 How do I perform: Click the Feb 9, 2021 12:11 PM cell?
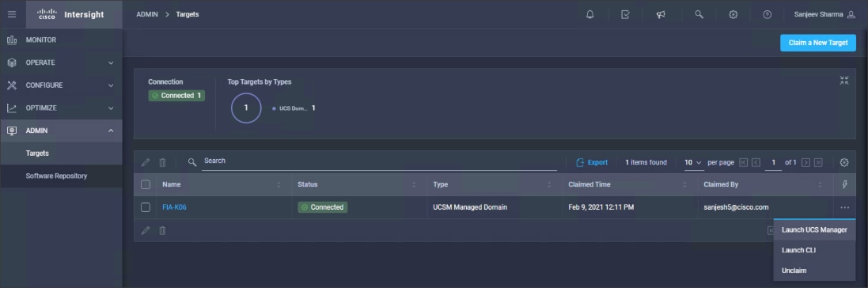point(601,207)
